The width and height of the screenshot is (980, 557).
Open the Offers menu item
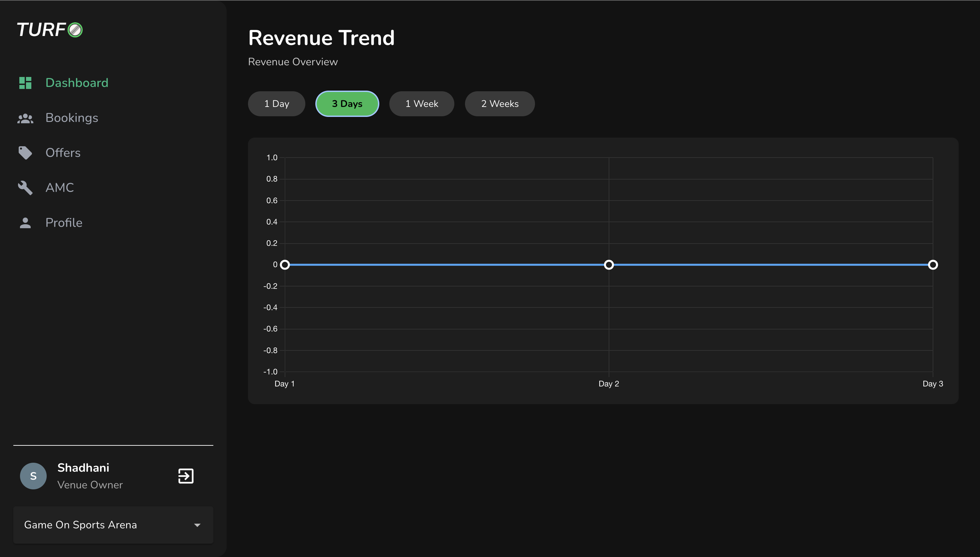coord(63,153)
